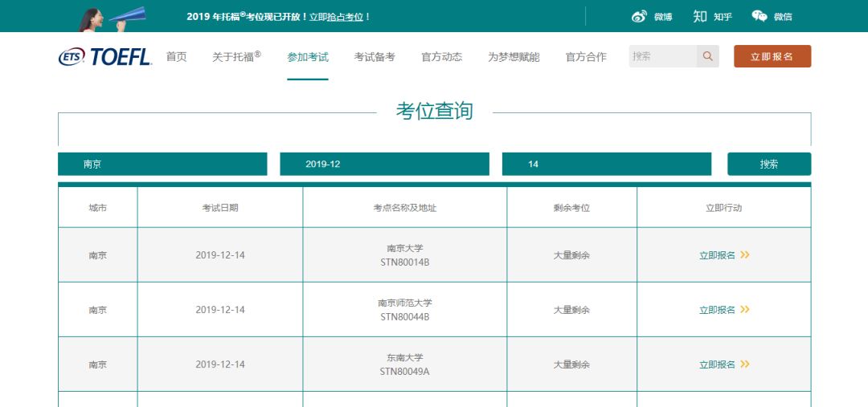Open the 官方动态 menu item

click(x=442, y=57)
